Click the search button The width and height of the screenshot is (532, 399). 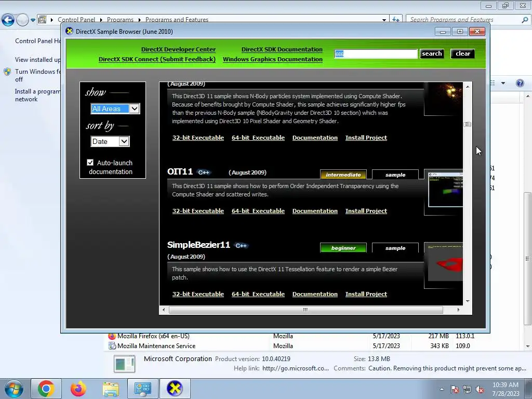[x=432, y=54]
